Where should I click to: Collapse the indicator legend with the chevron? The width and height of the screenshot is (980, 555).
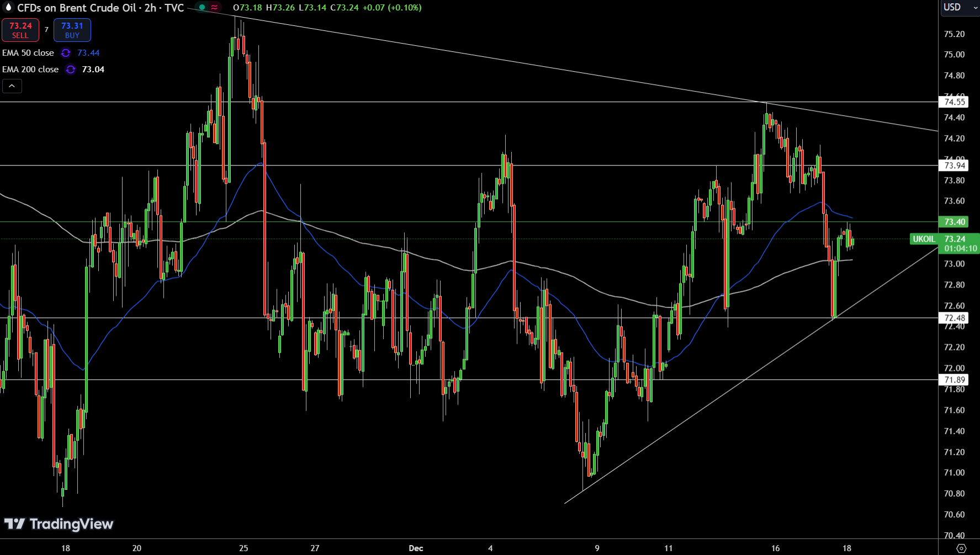pos(12,86)
